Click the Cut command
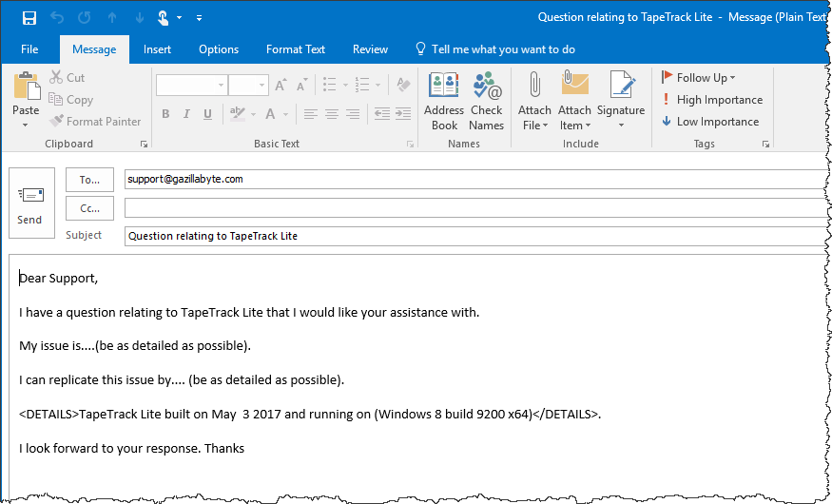Image resolution: width=832 pixels, height=504 pixels. (x=67, y=77)
